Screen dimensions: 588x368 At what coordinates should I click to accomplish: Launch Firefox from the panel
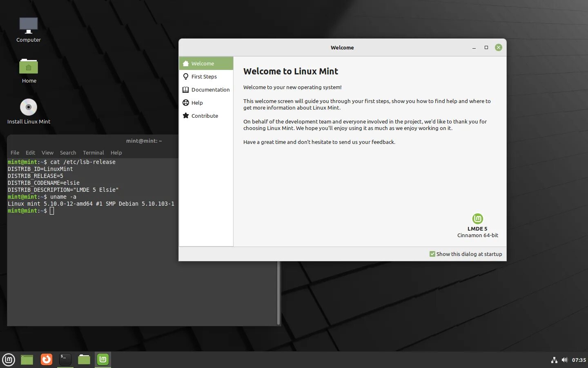47,359
